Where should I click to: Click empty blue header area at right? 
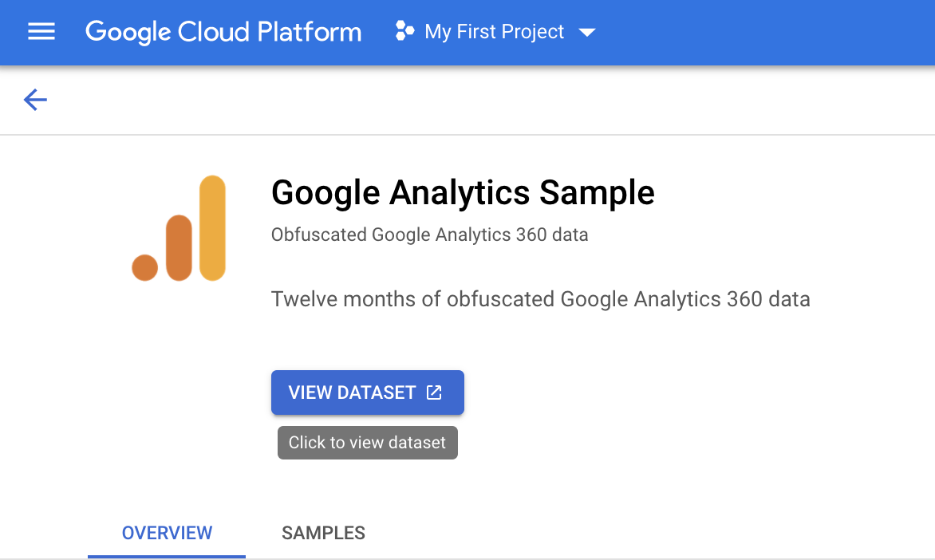782,32
